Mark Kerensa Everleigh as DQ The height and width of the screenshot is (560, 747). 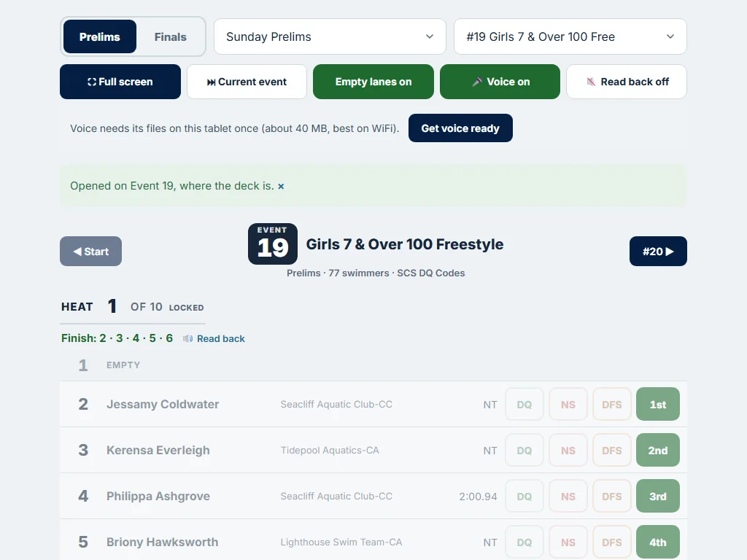coord(525,450)
